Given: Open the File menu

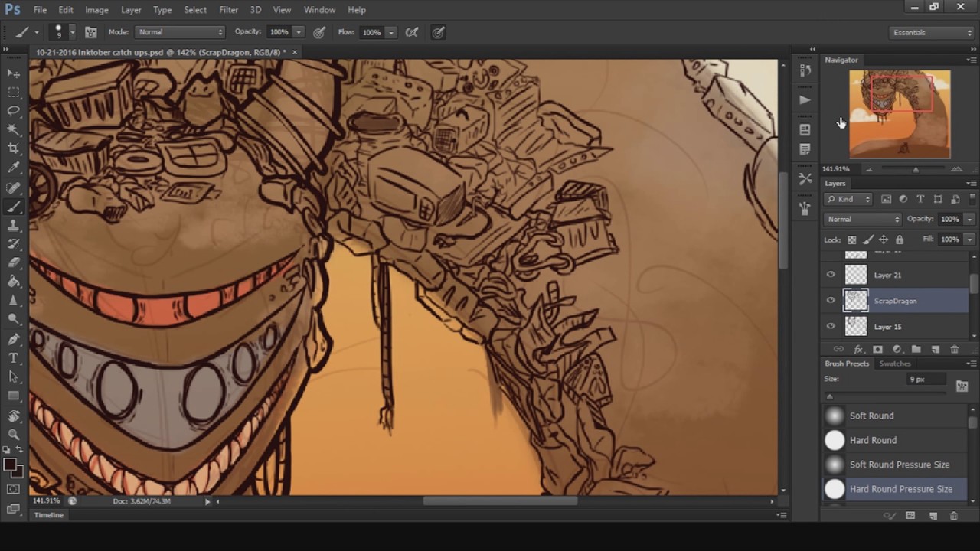Looking at the screenshot, I should click(40, 10).
